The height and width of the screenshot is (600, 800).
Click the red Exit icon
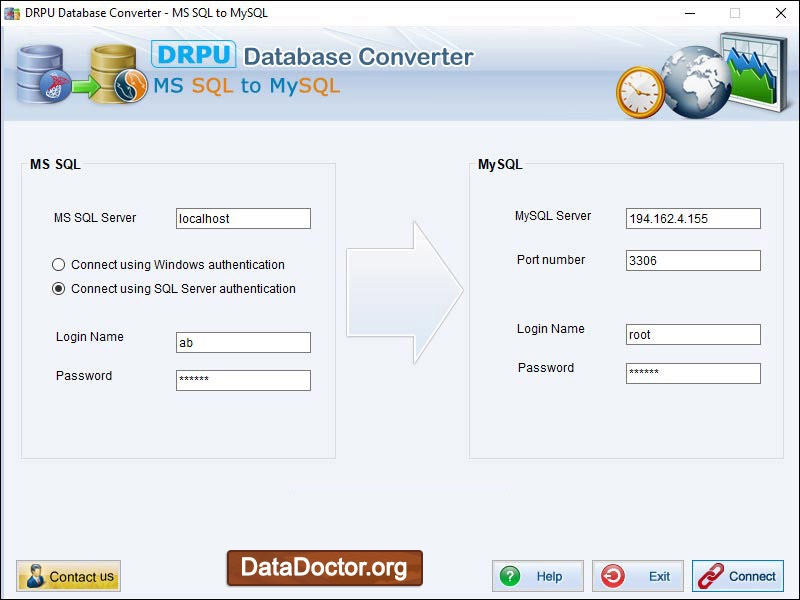tap(614, 576)
